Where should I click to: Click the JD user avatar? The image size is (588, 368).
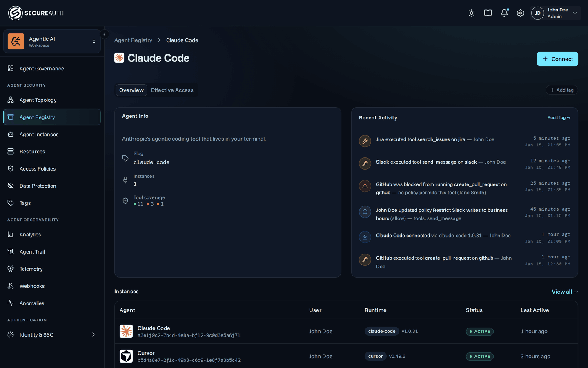(x=538, y=13)
